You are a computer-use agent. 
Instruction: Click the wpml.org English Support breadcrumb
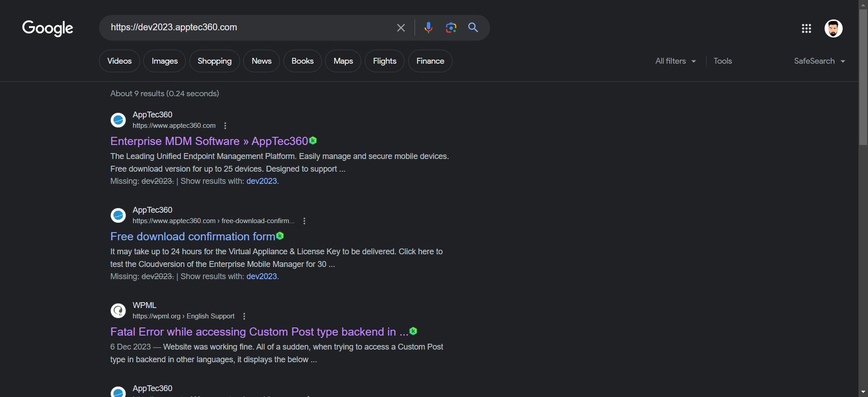184,316
